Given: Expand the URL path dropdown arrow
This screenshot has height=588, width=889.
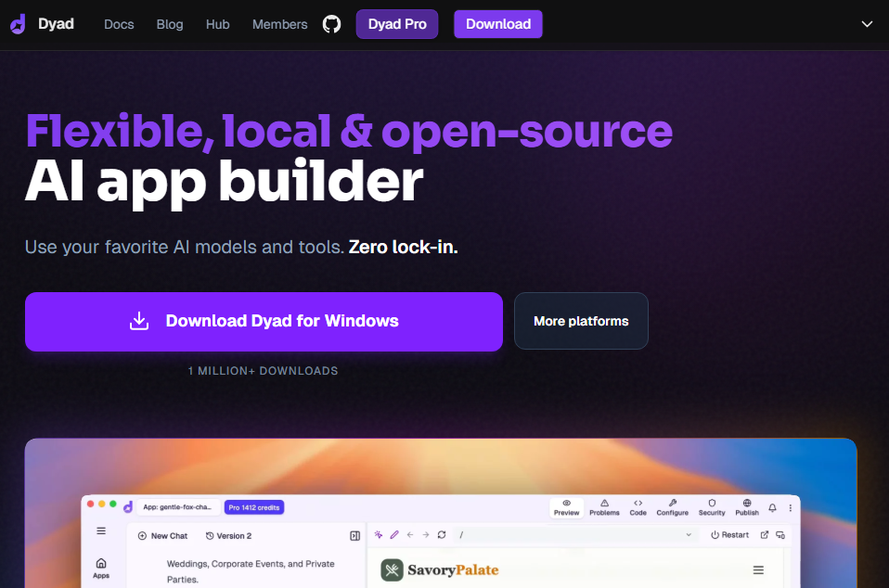Looking at the screenshot, I should (x=689, y=535).
